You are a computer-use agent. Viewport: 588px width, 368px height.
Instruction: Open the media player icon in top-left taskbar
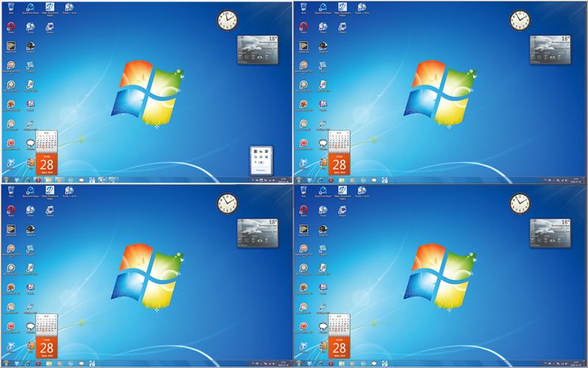[59, 180]
